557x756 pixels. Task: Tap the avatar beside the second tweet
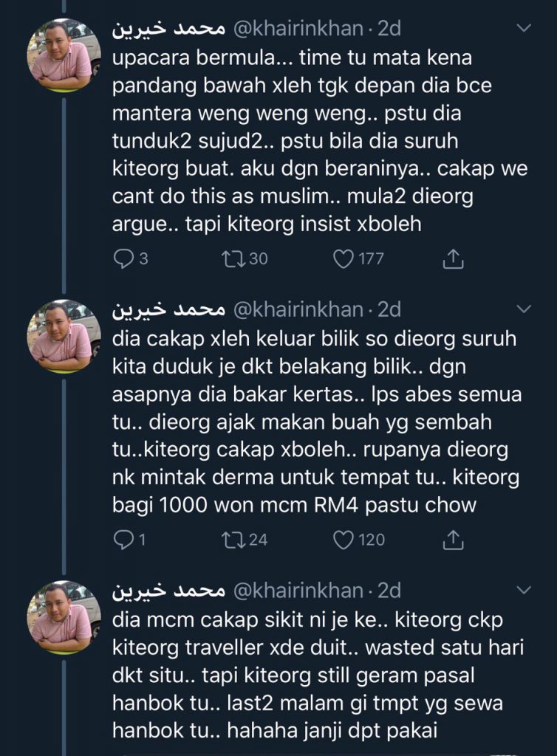point(64,337)
